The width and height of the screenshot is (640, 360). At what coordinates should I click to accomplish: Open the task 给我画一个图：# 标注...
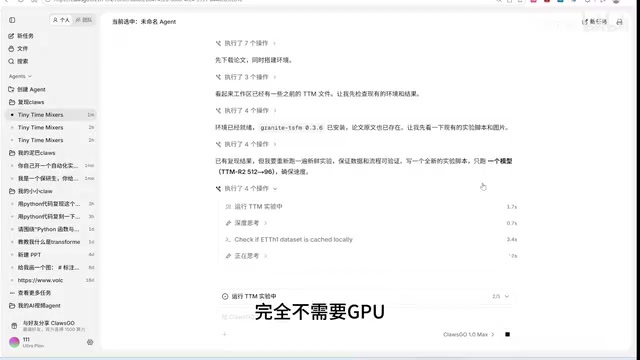[x=51, y=267]
